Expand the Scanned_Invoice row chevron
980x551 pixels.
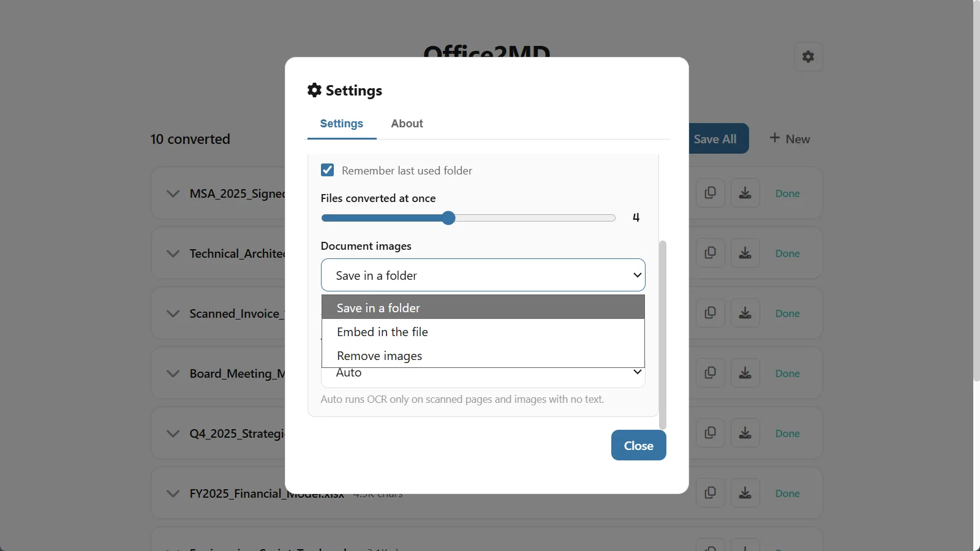coord(173,314)
